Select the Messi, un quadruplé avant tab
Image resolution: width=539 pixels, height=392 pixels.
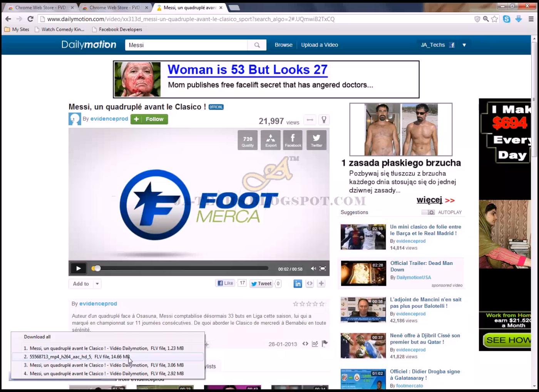pos(190,7)
